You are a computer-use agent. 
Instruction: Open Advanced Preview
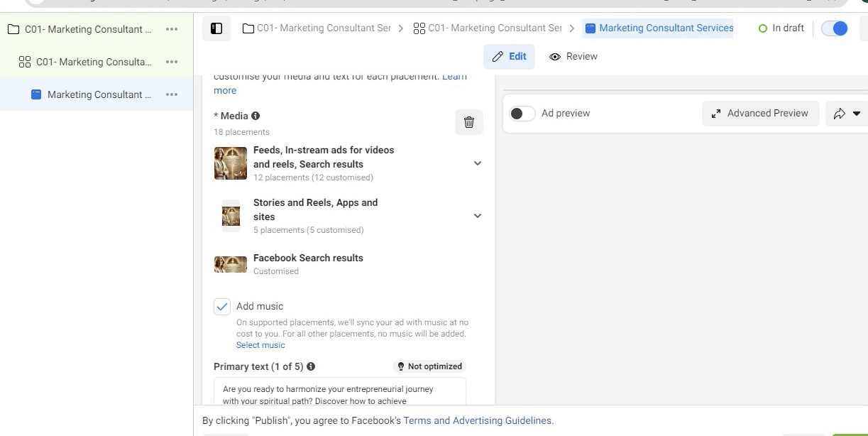point(761,113)
